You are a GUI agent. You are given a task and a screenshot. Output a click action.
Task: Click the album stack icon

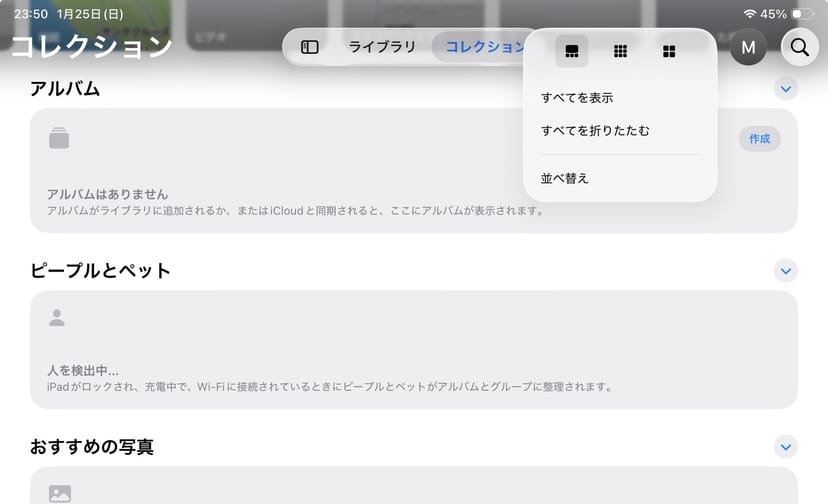[60, 139]
